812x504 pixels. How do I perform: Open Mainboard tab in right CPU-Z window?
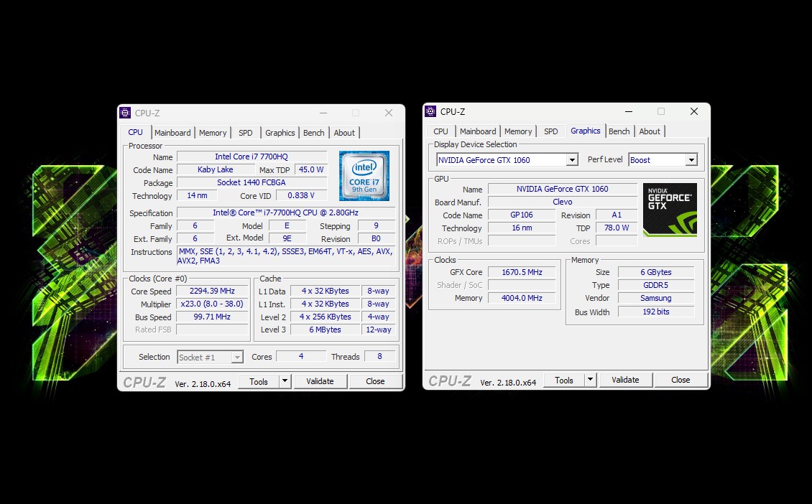(x=478, y=131)
